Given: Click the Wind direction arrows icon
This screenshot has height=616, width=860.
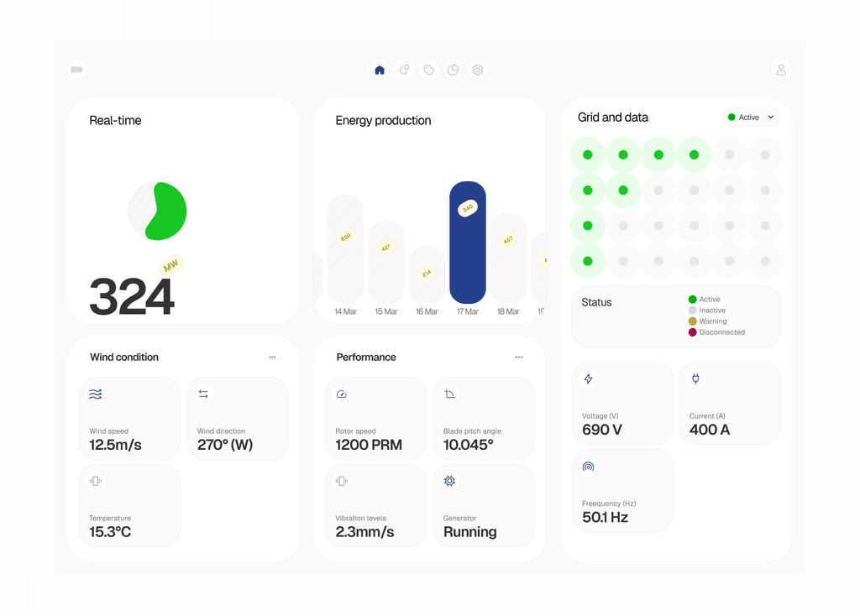Looking at the screenshot, I should click(x=203, y=394).
